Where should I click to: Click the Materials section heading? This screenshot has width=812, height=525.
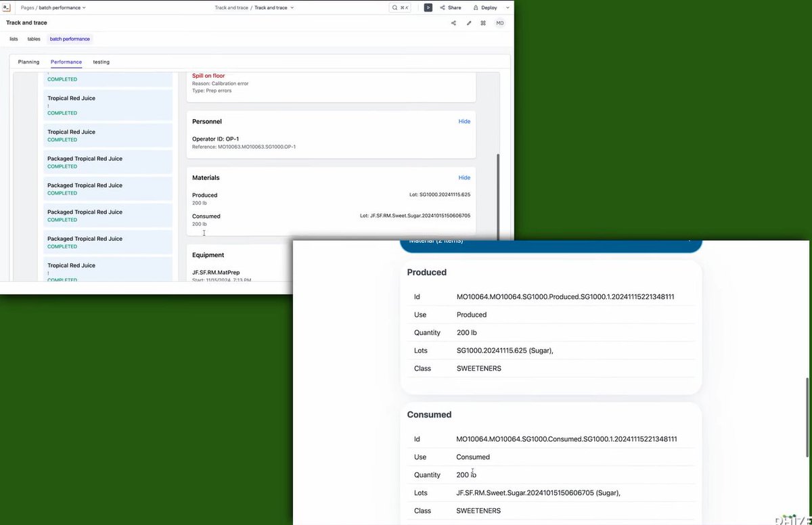(206, 178)
